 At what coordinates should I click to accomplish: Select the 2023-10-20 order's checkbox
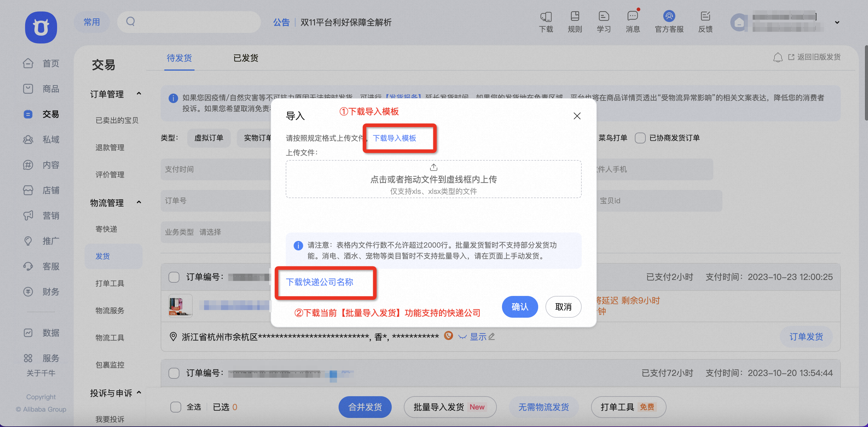click(174, 373)
